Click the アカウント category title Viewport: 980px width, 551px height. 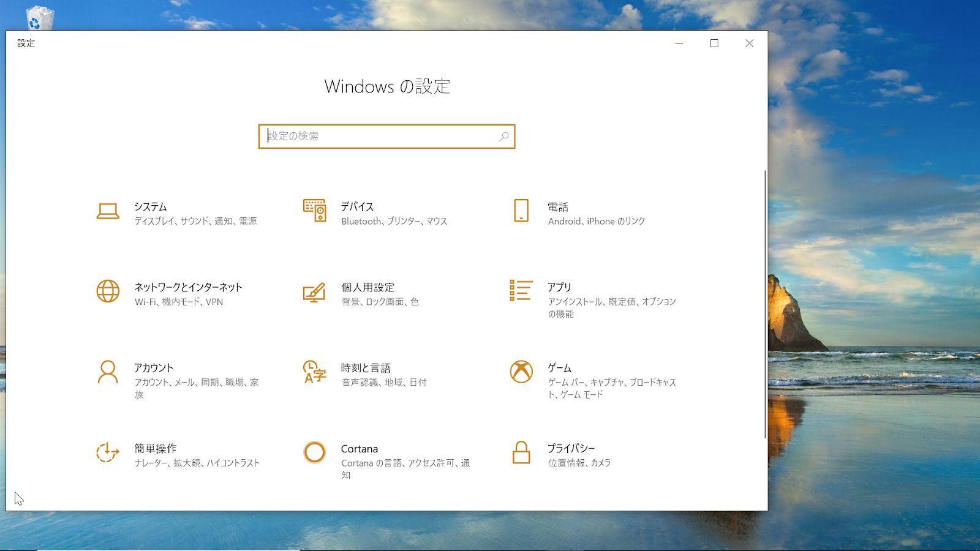(154, 368)
